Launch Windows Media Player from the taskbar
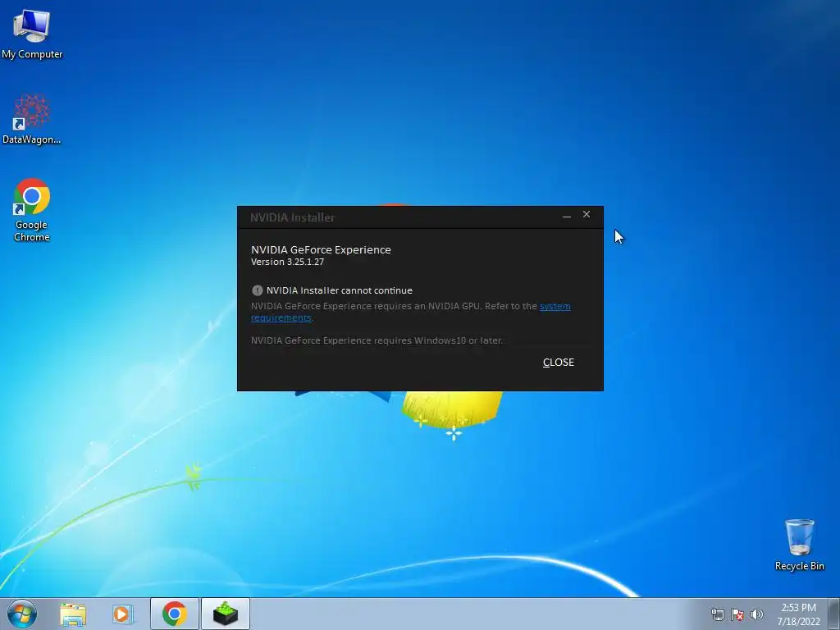 coord(123,614)
